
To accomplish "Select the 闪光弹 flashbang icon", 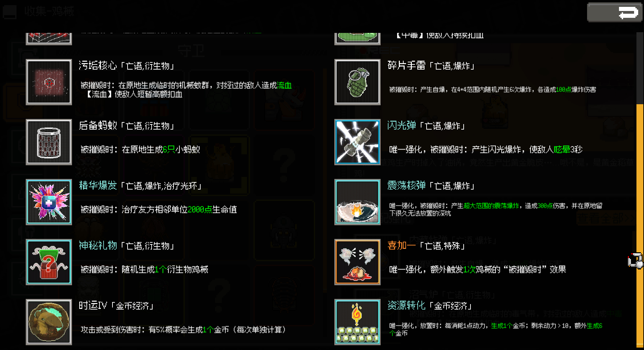I will click(x=357, y=142).
